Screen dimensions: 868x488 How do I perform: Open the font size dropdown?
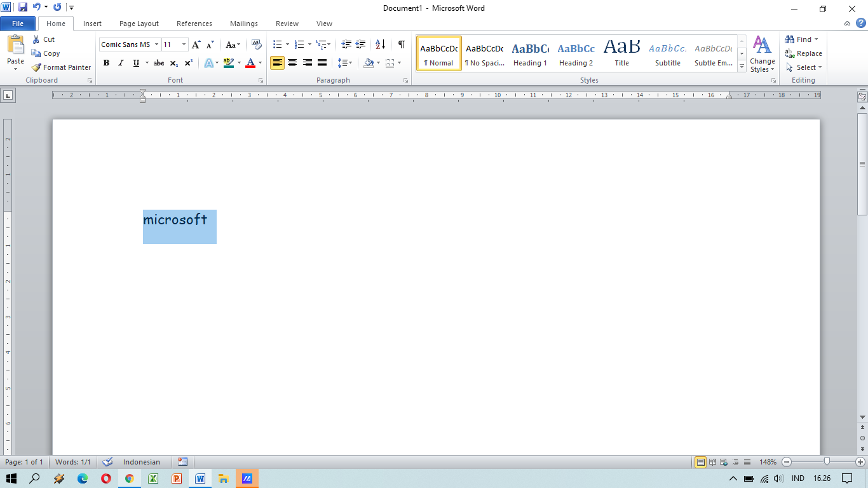[x=184, y=44]
